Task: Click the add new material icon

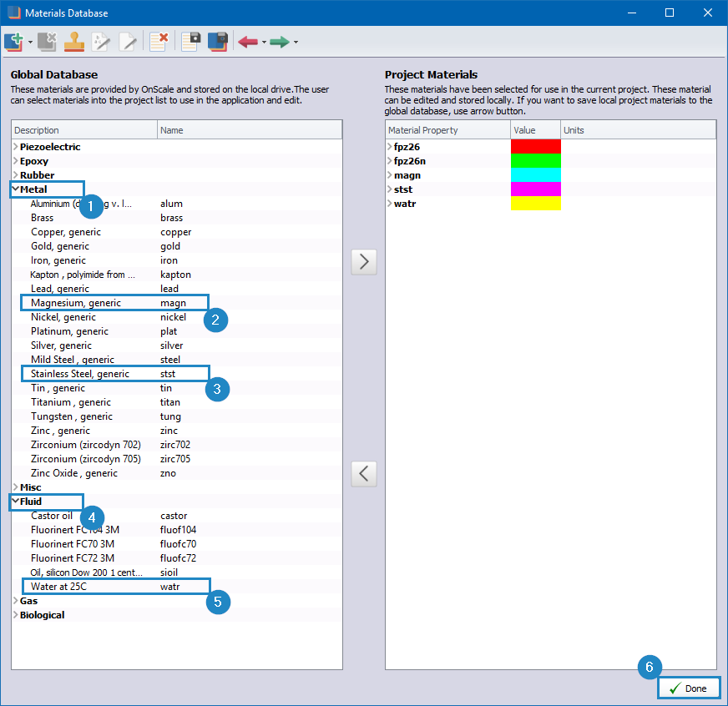Action: pos(13,42)
